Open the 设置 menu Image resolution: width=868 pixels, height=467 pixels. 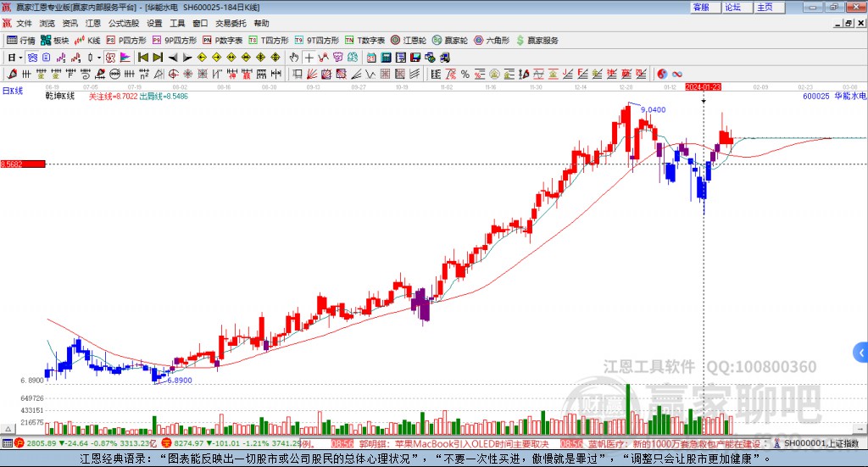coord(154,23)
